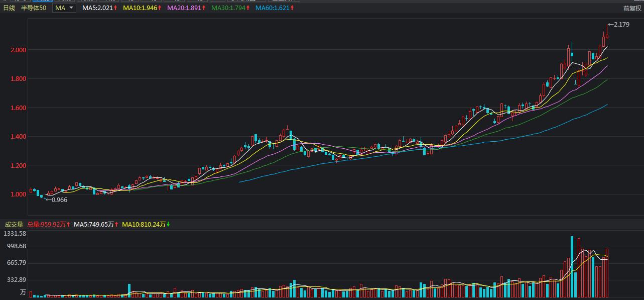Hide the MA30:1.794 moving average line
The height and width of the screenshot is (300, 644).
pyautogui.click(x=229, y=8)
